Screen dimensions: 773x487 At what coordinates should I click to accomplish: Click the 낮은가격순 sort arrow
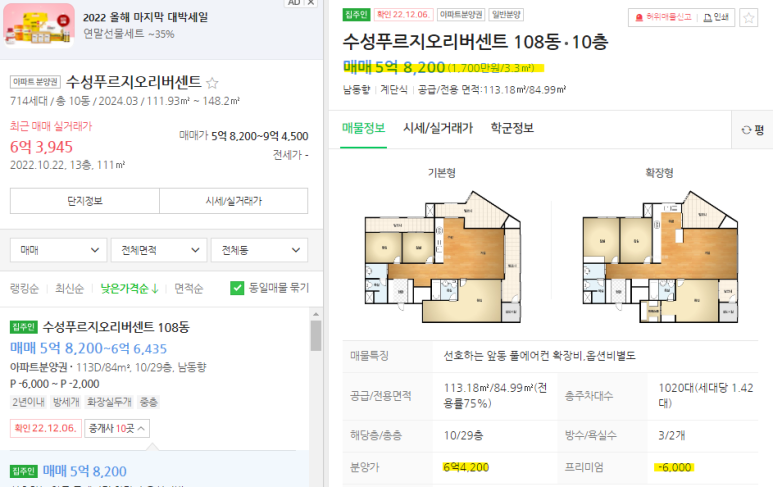[155, 289]
